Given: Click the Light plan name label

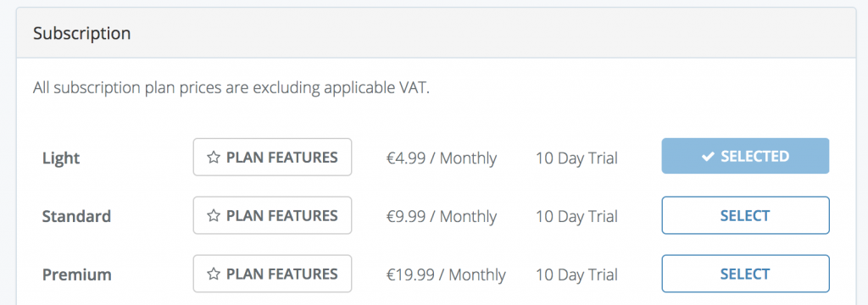Looking at the screenshot, I should pyautogui.click(x=61, y=158).
